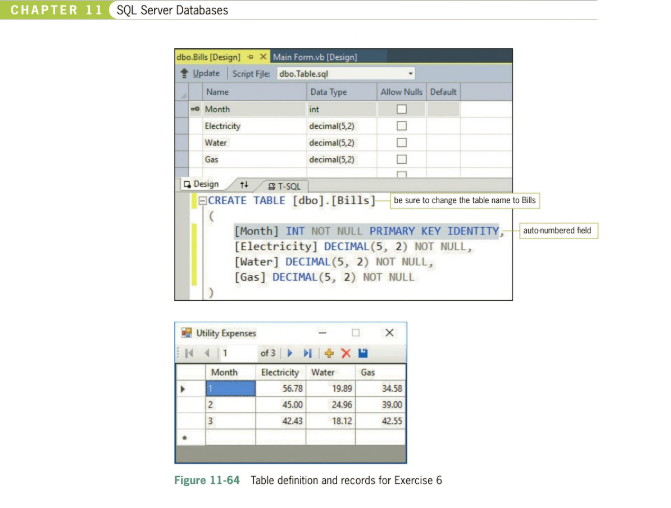Click the swap panes arrows icon
Viewport: 671px width, 508px height.
pyautogui.click(x=244, y=184)
